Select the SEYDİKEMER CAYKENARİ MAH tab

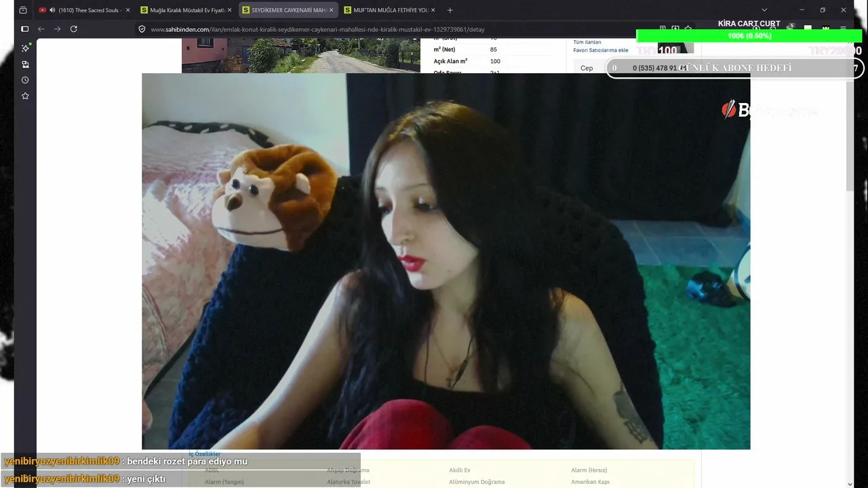[x=288, y=10]
